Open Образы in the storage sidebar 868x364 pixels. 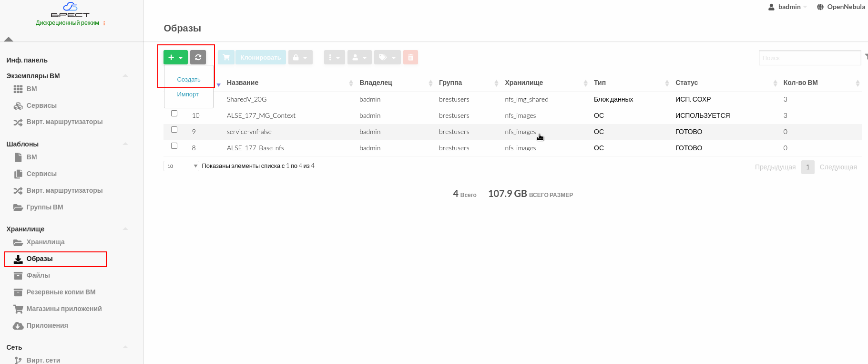pos(40,259)
